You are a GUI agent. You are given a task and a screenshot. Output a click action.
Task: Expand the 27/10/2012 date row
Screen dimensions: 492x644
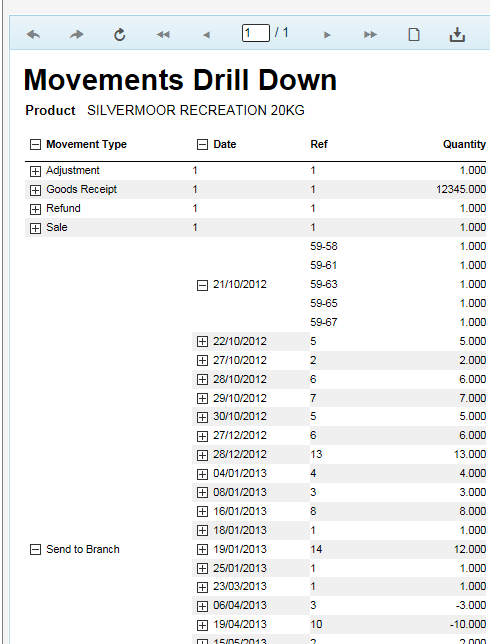point(202,361)
